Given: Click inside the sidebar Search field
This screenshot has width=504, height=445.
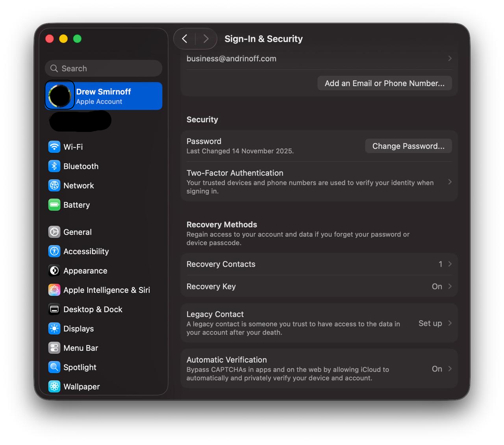Looking at the screenshot, I should (x=103, y=68).
